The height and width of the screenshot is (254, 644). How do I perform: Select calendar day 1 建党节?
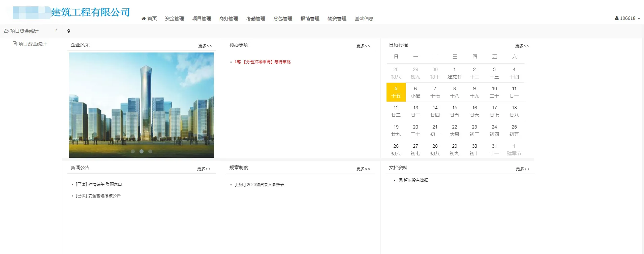pos(455,73)
